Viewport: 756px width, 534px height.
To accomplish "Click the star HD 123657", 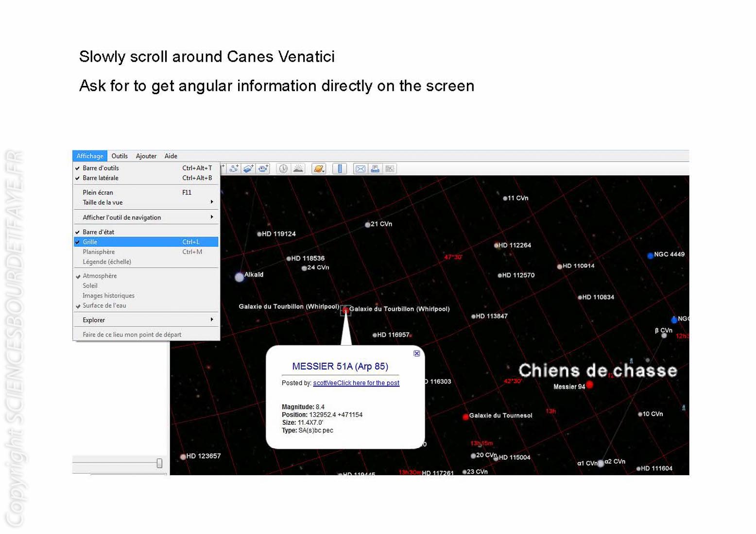I will coord(183,457).
